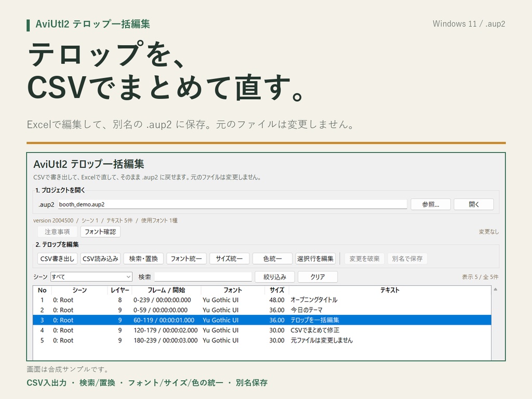The height and width of the screenshot is (399, 532).
Task: Click サイズ統一 button
Action: [229, 259]
